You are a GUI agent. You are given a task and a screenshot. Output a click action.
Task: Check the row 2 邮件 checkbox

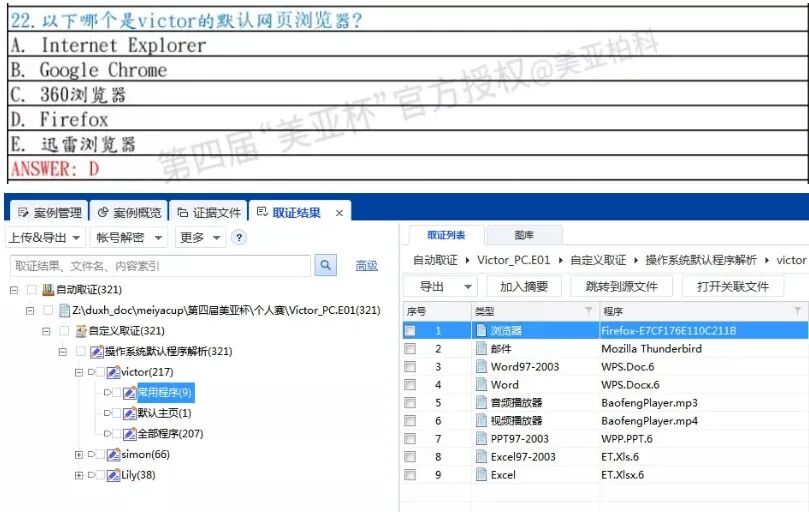[x=410, y=349]
